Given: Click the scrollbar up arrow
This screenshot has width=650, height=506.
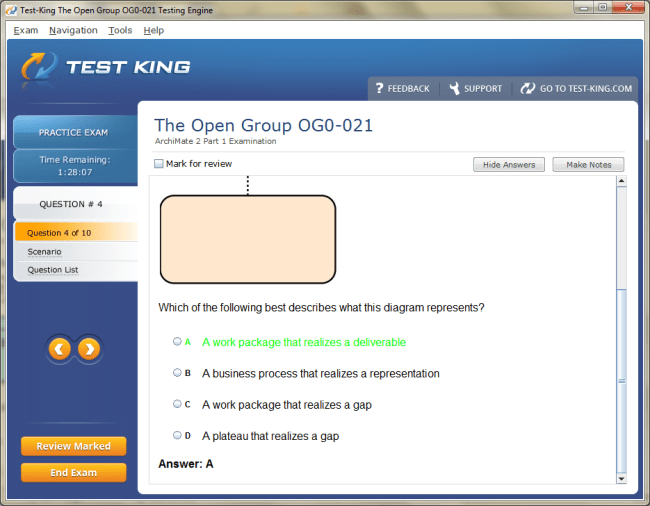Looking at the screenshot, I should (x=621, y=181).
